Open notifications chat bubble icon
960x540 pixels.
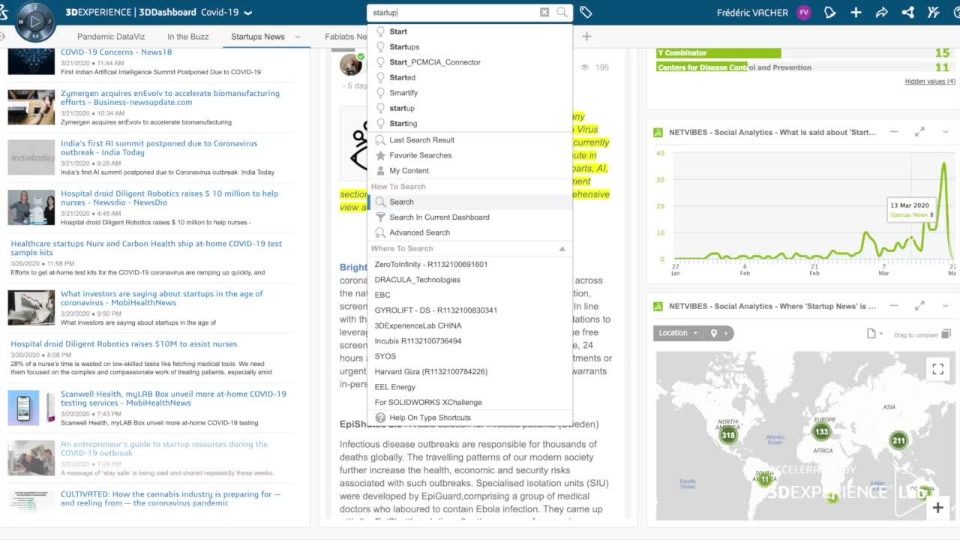[x=830, y=12]
